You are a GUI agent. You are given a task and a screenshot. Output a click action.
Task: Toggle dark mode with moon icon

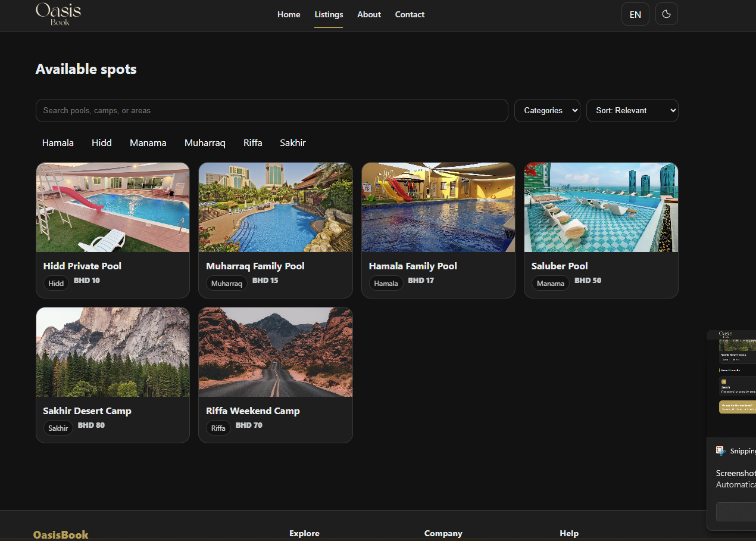click(x=666, y=14)
